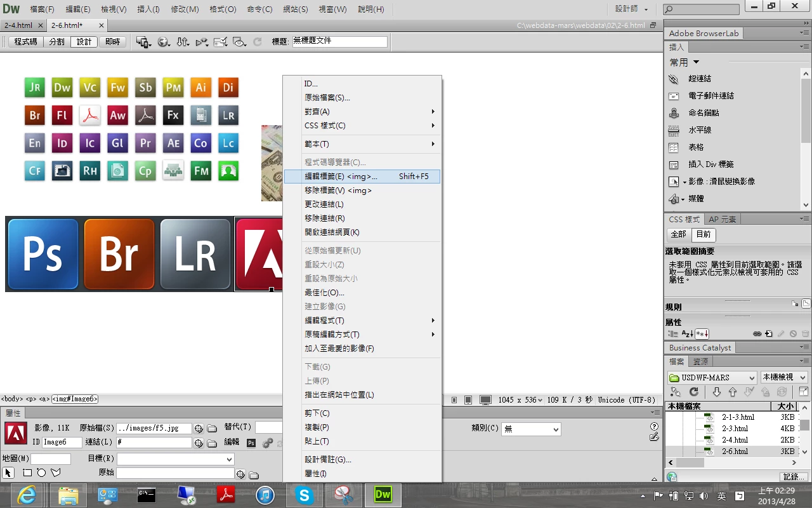
Task: Expand the files panel to show sites
Action: click(x=803, y=392)
